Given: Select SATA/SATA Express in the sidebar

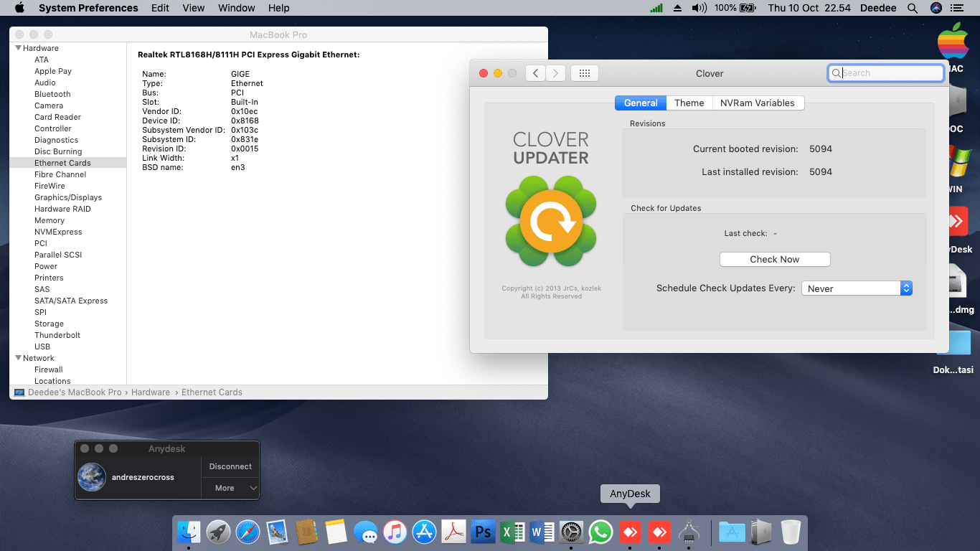Looking at the screenshot, I should pyautogui.click(x=71, y=301).
